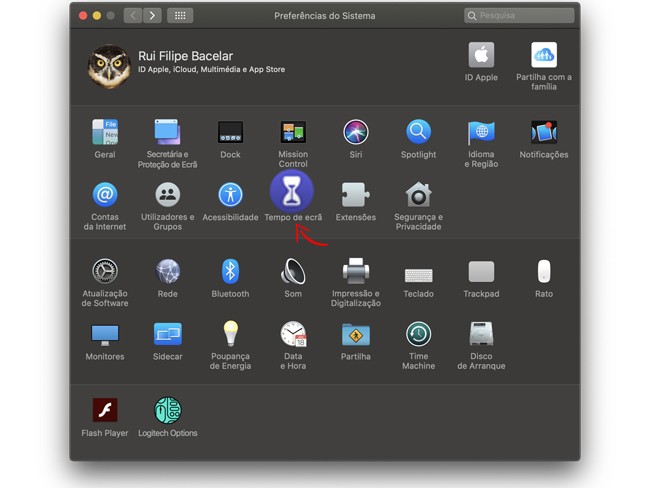
Task: Open the Dock preferences
Action: 230,132
